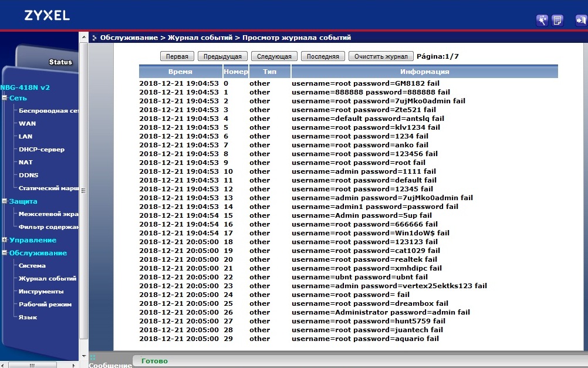
Task: Open Язык language settings
Action: pyautogui.click(x=28, y=318)
